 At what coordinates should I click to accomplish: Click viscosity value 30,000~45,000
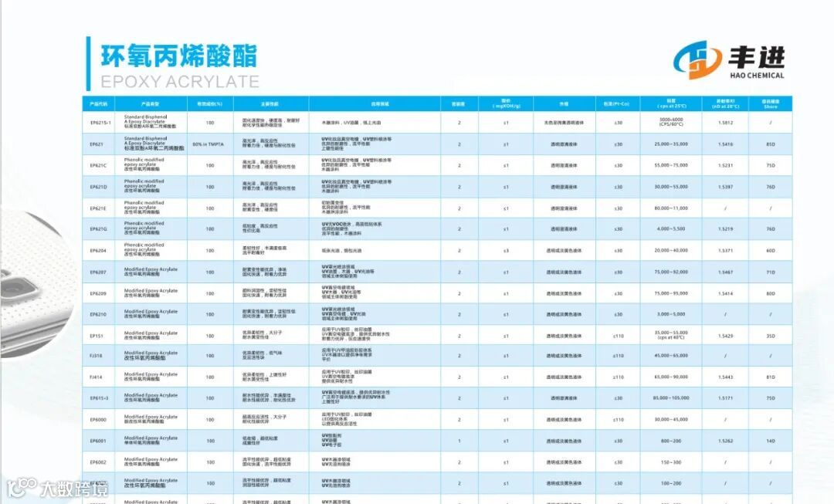point(671,419)
